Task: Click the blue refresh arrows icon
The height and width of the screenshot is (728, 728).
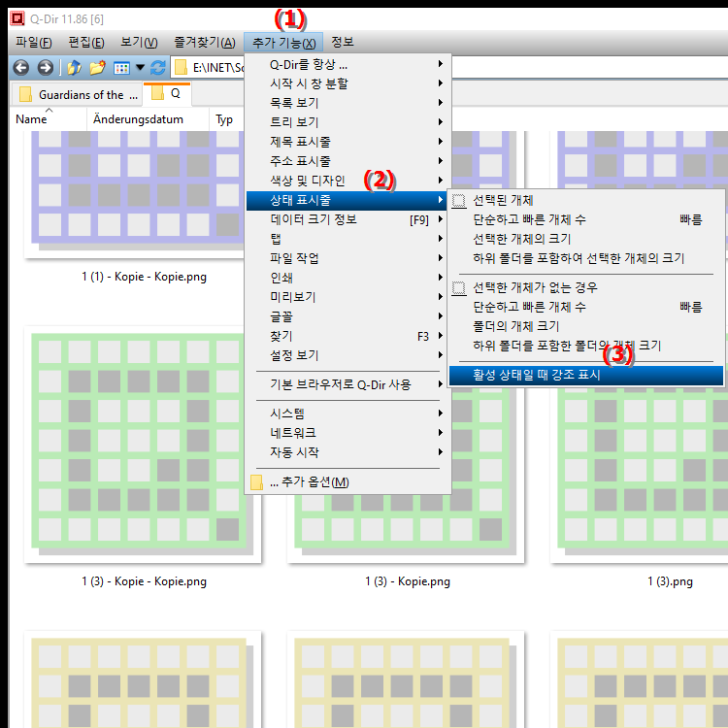Action: [x=158, y=68]
